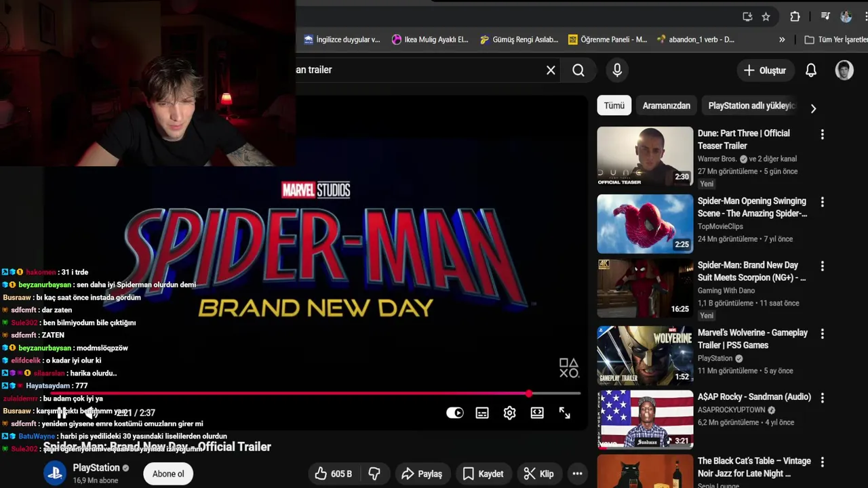This screenshot has width=868, height=488.
Task: Open İngilizce duygular bookmark
Action: 342,40
